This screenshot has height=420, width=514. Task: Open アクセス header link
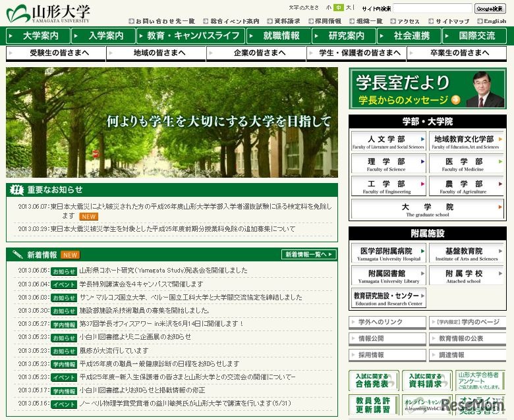[405, 21]
